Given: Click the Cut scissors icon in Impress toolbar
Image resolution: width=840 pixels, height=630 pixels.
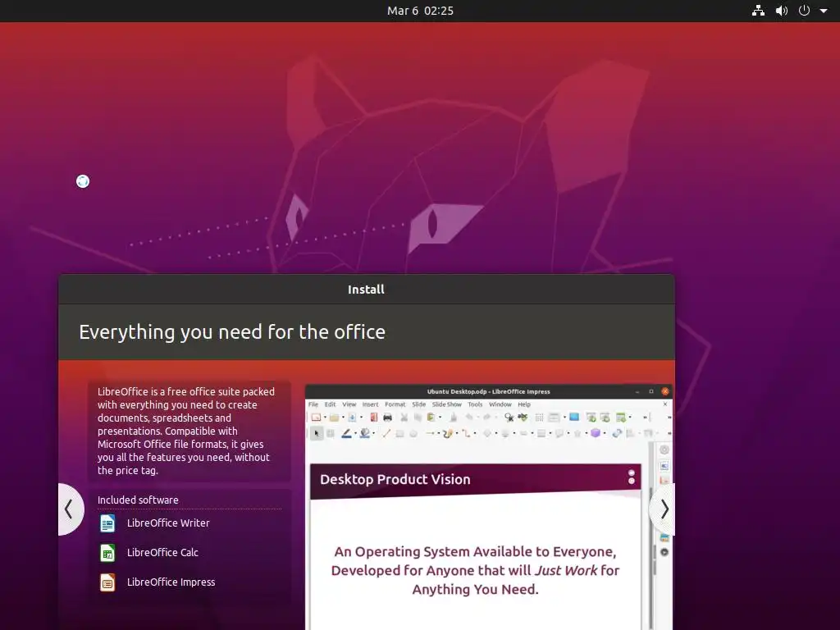Looking at the screenshot, I should [404, 418].
